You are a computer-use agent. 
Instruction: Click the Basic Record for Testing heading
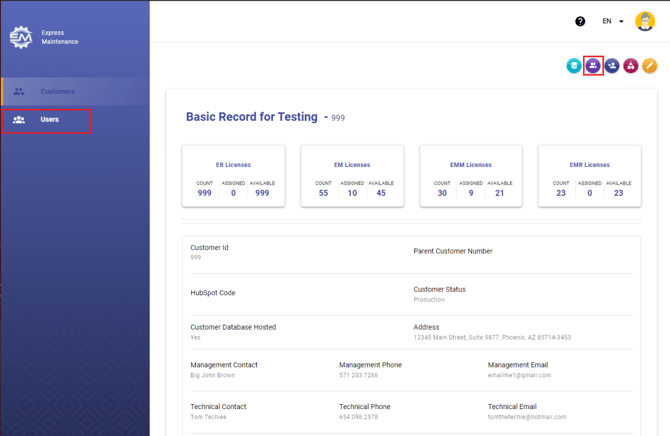pyautogui.click(x=252, y=117)
